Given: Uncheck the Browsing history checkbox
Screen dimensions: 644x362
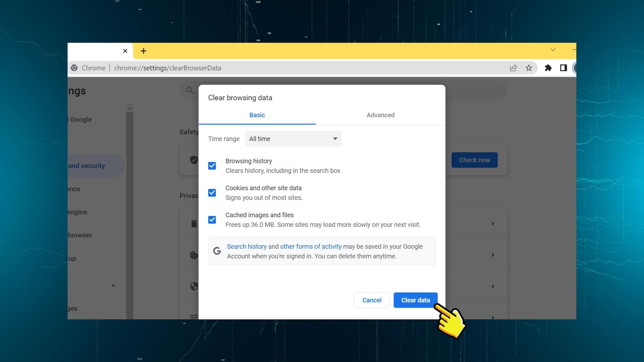Looking at the screenshot, I should [212, 166].
